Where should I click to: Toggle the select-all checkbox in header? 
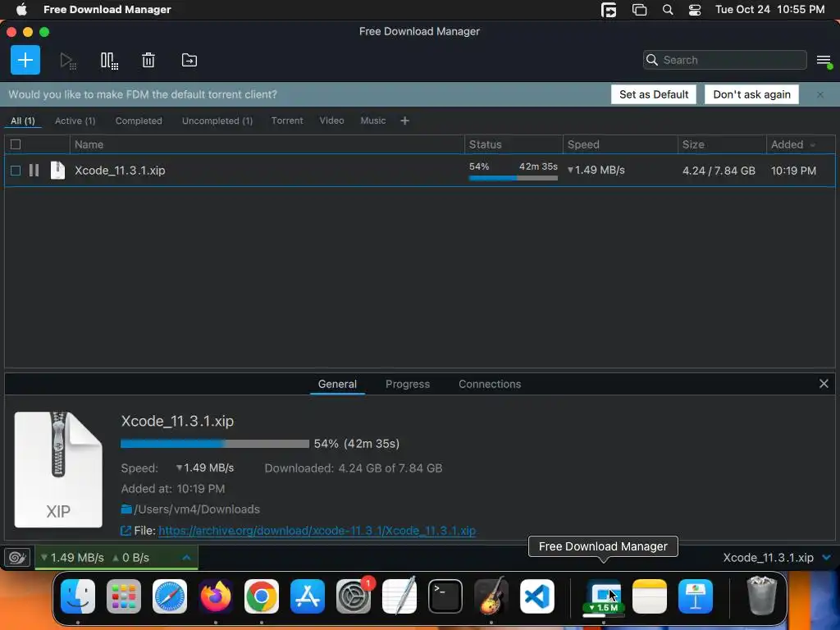click(16, 144)
